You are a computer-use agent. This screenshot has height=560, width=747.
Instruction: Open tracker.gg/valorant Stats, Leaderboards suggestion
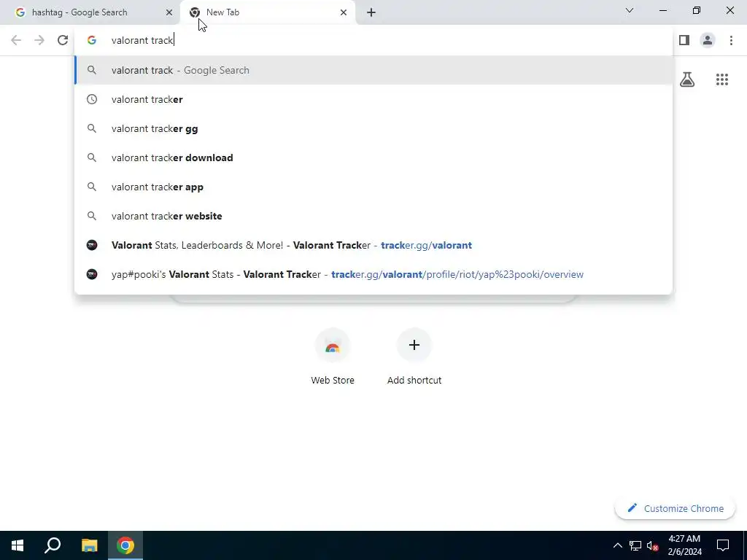click(373, 245)
